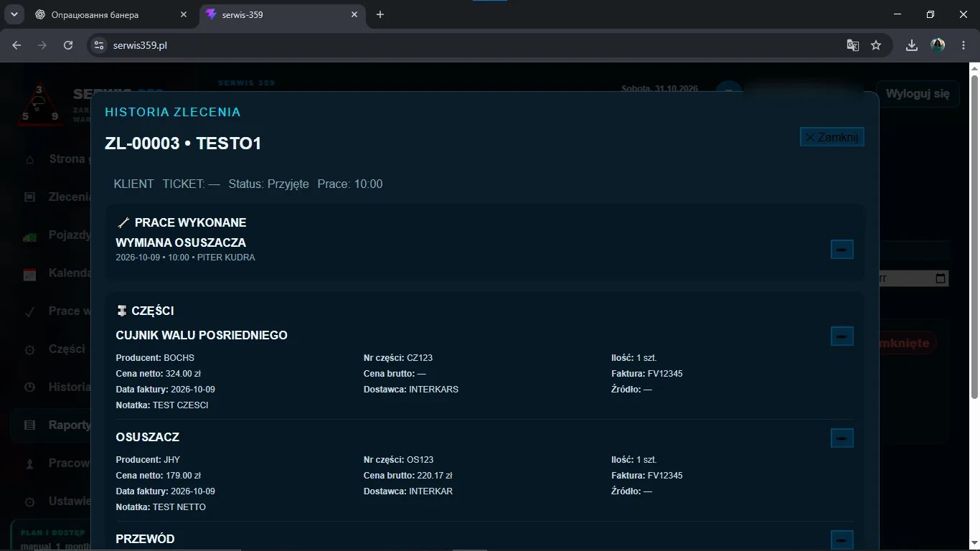Click the Status: Przyjęte text
980x551 pixels.
pos(269,184)
